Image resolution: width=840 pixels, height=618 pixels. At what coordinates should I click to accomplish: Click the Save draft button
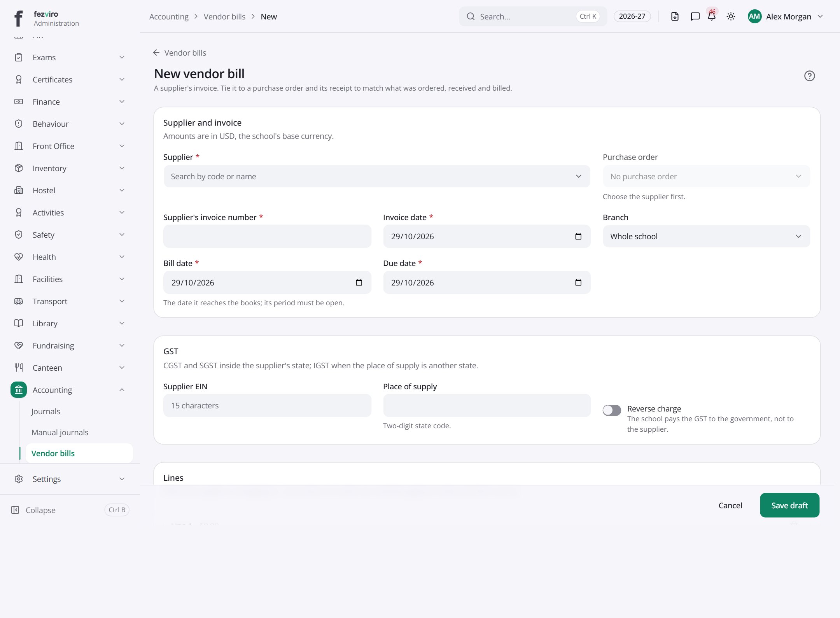click(x=789, y=505)
